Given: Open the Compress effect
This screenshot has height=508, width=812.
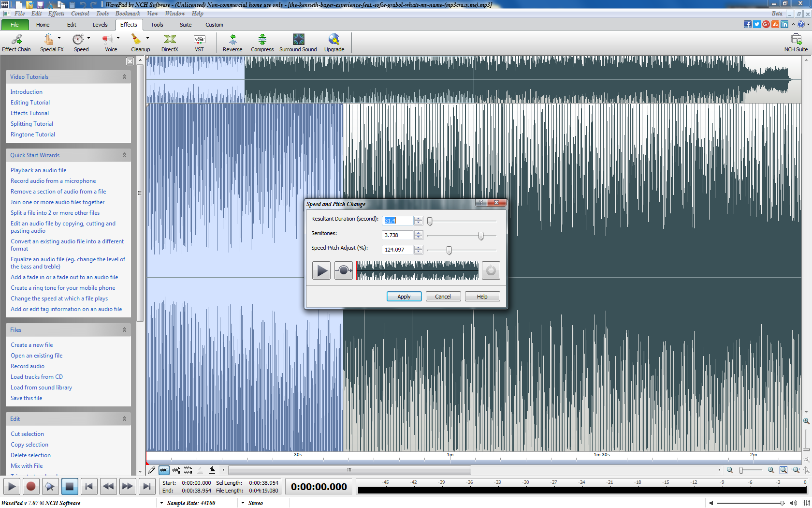Looking at the screenshot, I should click(x=262, y=43).
